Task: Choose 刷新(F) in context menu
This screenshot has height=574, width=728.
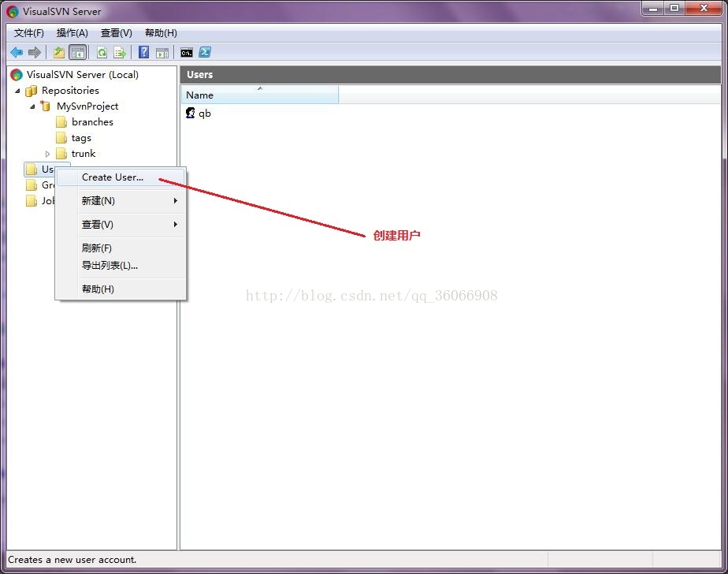Action: coord(121,248)
